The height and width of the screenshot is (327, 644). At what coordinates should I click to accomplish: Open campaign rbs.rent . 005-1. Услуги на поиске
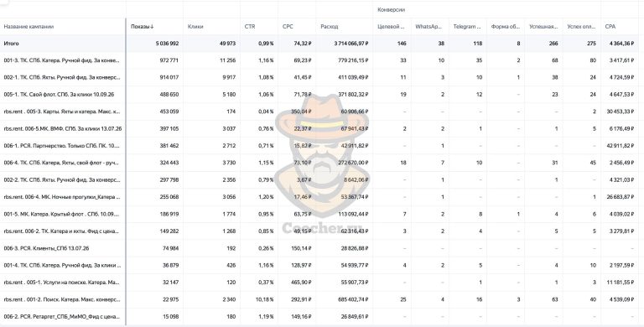tap(61, 283)
